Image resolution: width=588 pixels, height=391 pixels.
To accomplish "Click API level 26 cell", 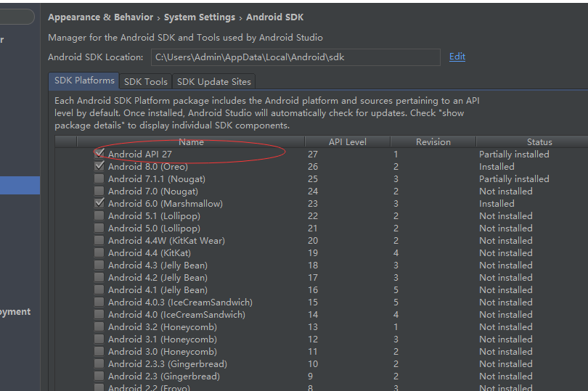I will point(313,166).
